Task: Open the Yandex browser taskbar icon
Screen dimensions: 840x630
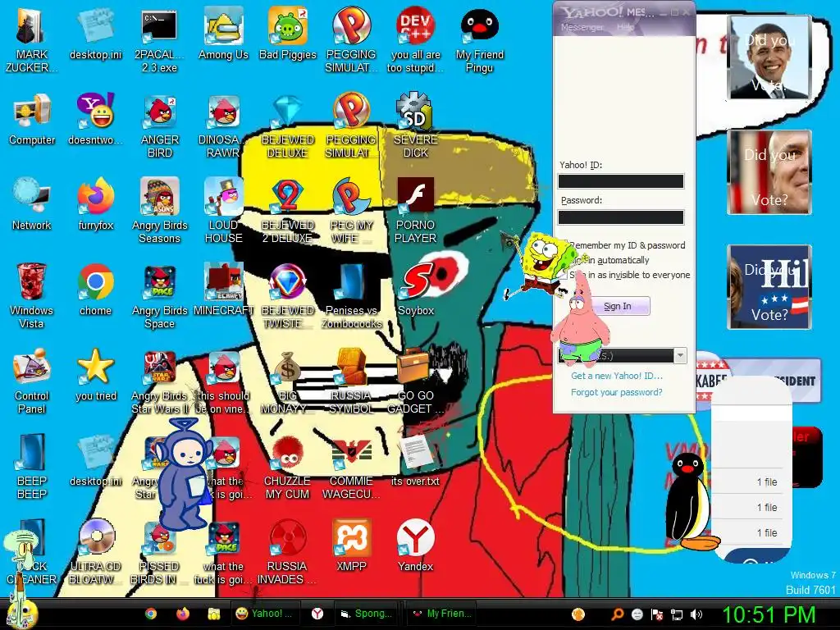Action: 317,614
